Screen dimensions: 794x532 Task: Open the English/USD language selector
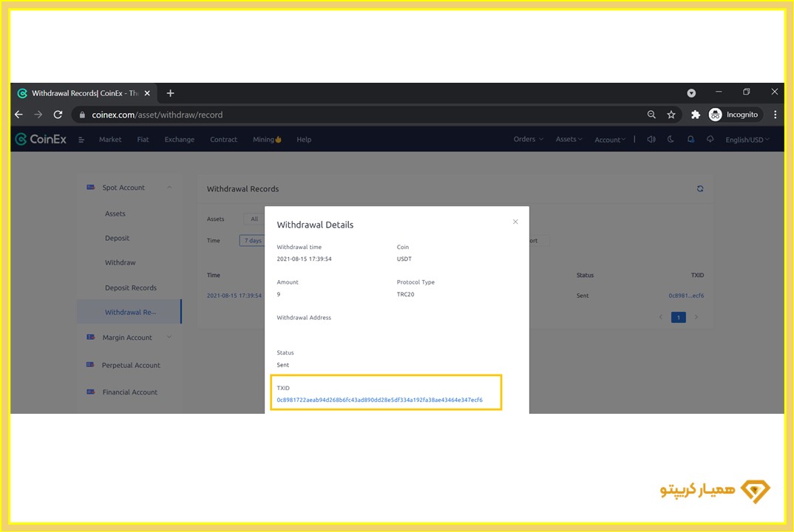click(x=747, y=140)
